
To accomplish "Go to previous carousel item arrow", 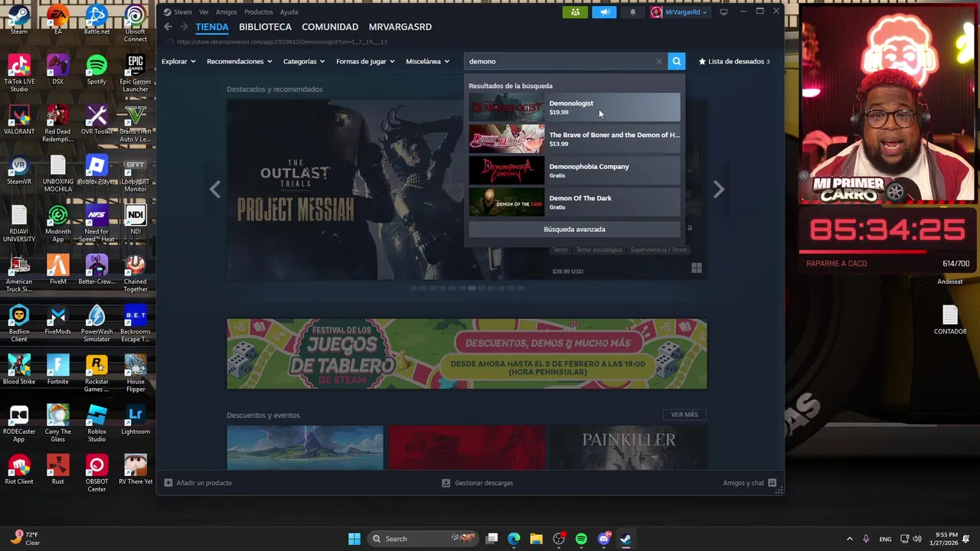I will (x=215, y=189).
